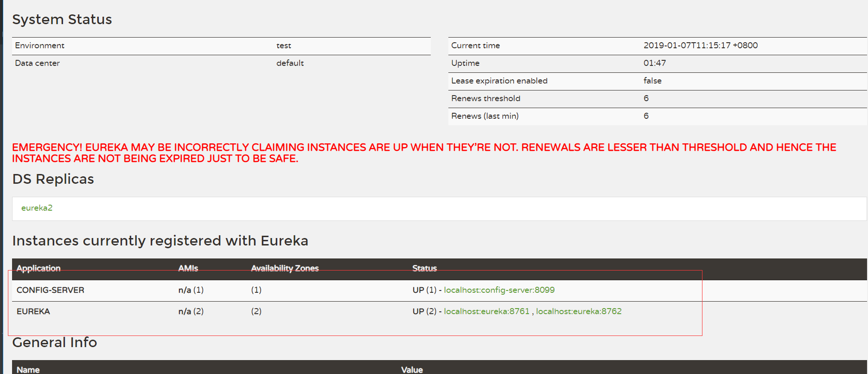
Task: Select the environment value 'test'
Action: (x=284, y=45)
